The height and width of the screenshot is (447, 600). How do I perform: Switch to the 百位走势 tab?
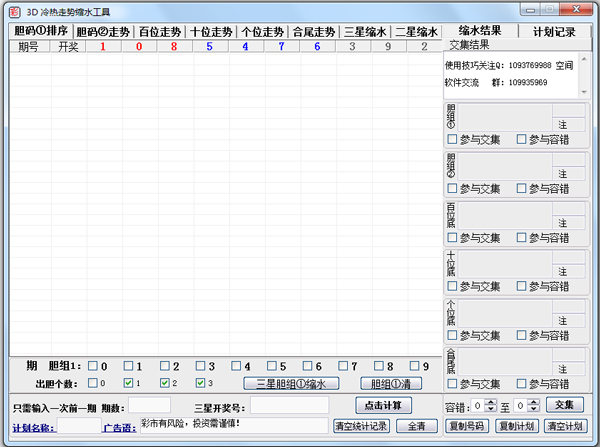[x=158, y=32]
